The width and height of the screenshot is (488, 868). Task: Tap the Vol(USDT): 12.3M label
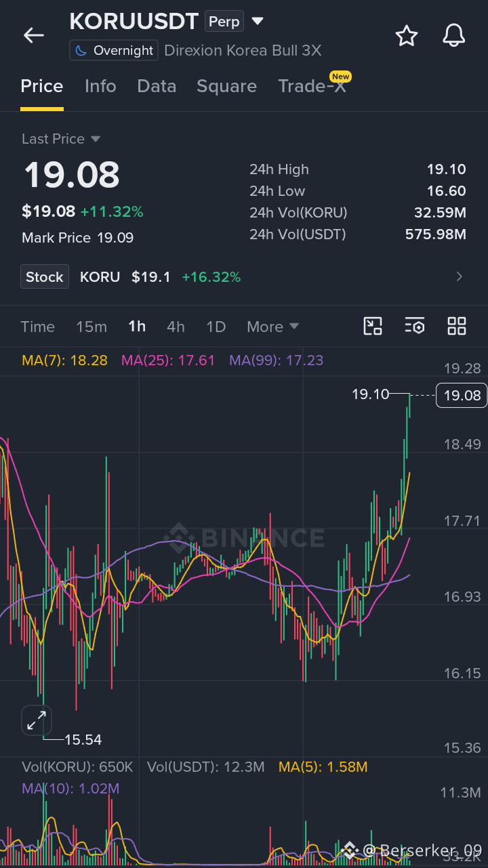(206, 767)
